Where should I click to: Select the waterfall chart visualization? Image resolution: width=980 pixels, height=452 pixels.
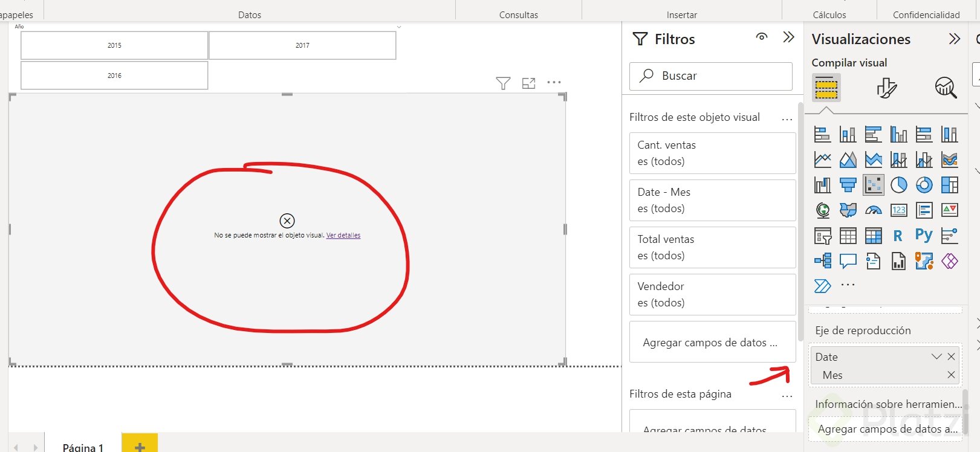[x=822, y=185]
